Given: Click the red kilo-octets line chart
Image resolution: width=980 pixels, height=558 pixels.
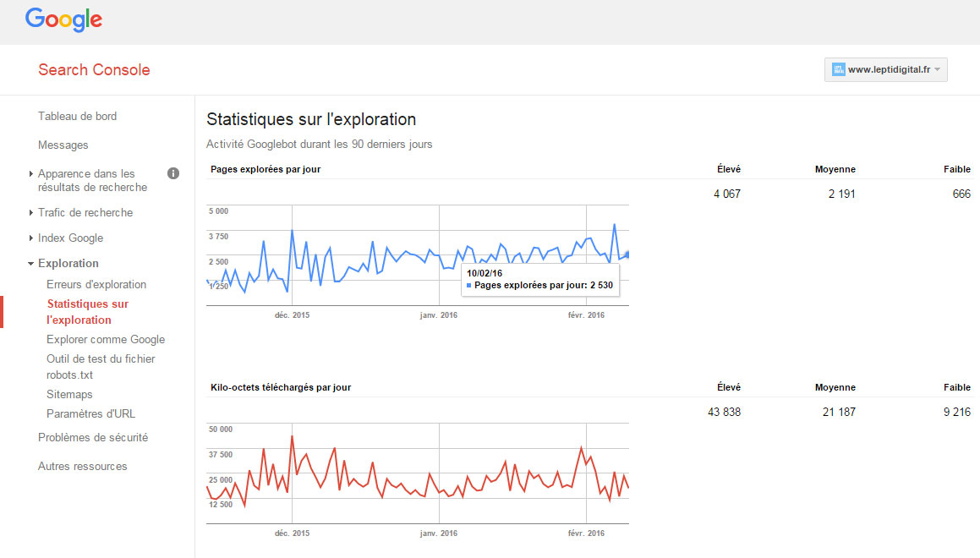Looking at the screenshot, I should point(418,473).
